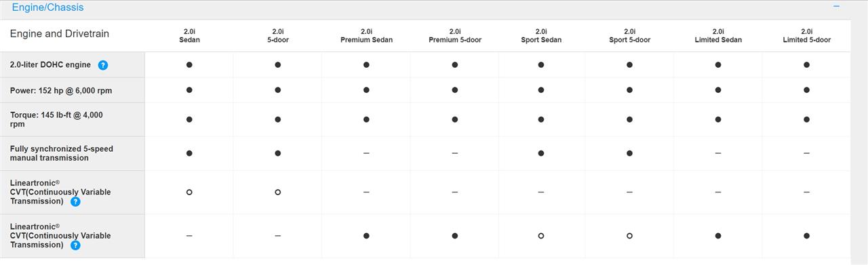
Task: Click Fully synchronized 5-speed manual transmission label
Action: click(x=62, y=153)
